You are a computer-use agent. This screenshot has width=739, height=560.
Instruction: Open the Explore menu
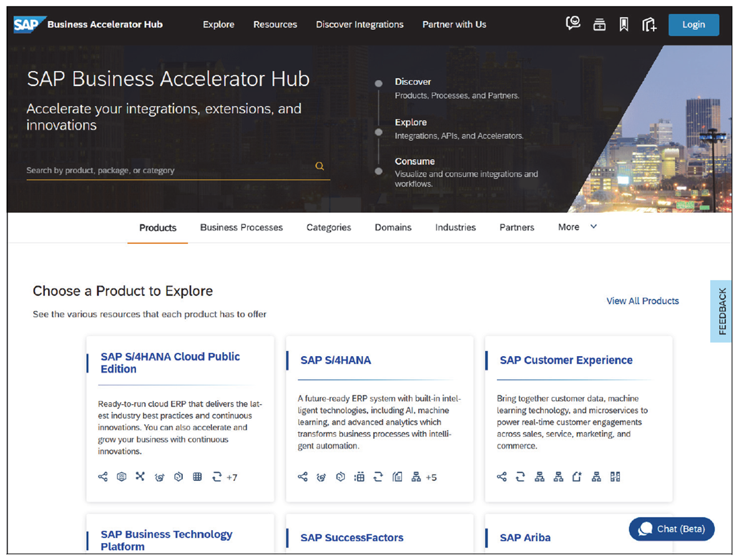click(218, 24)
